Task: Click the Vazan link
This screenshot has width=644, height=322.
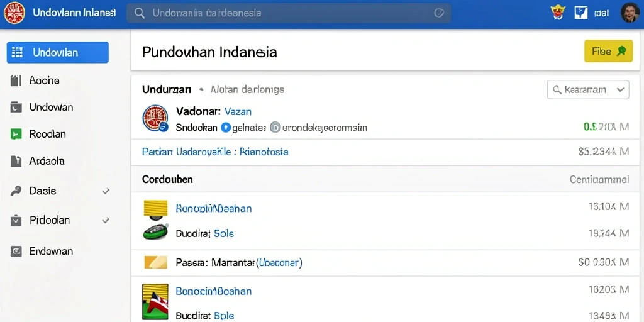Action: [238, 111]
